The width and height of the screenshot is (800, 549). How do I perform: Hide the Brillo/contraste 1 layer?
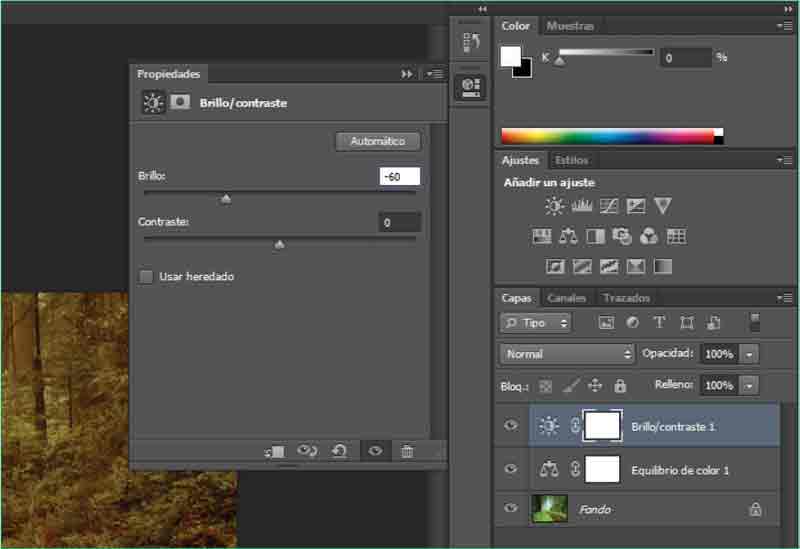click(x=511, y=426)
